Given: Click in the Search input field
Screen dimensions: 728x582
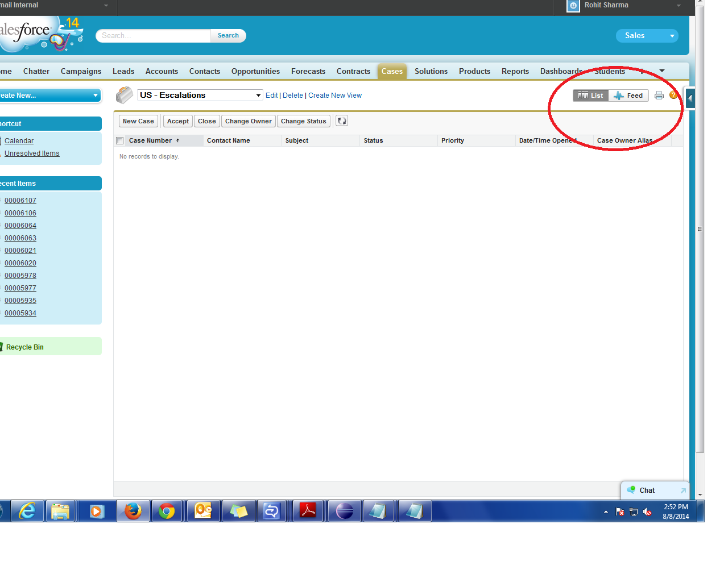Looking at the screenshot, I should pos(154,36).
